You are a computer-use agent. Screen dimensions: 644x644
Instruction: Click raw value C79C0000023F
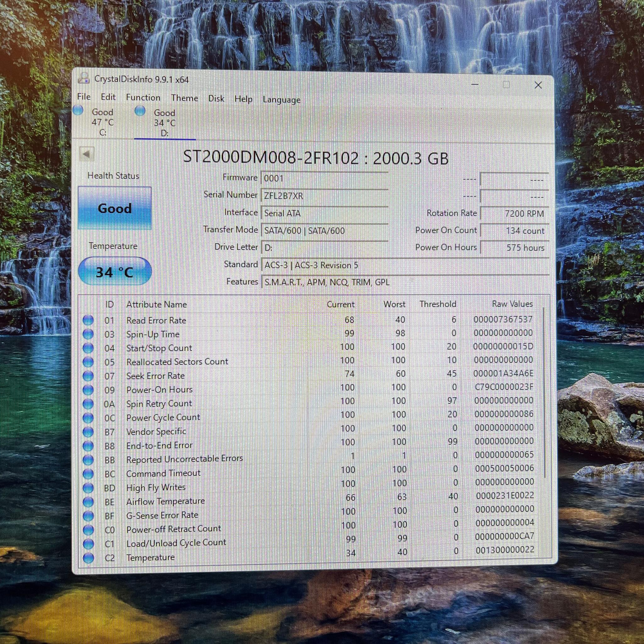504,387
